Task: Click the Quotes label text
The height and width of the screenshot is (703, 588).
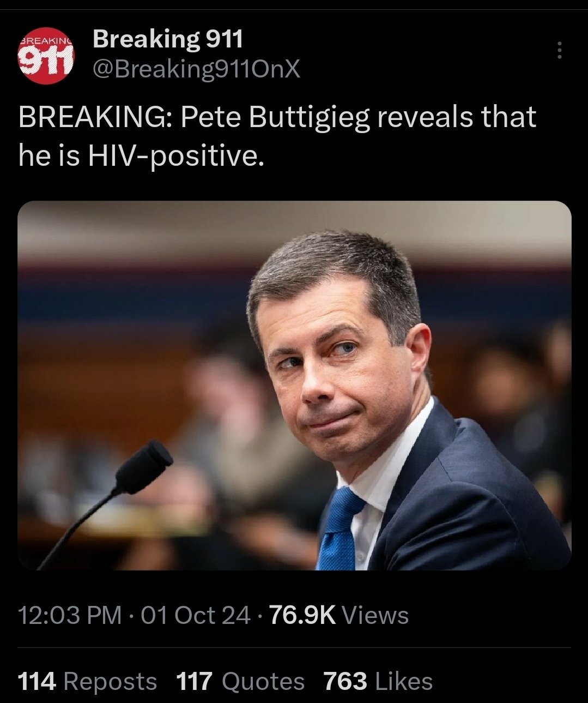Action: 263,681
